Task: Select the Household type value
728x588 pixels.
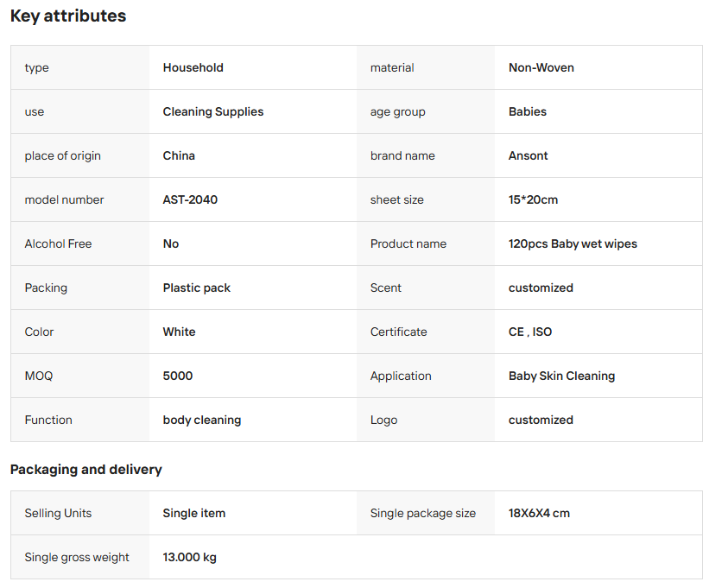Action: [193, 67]
